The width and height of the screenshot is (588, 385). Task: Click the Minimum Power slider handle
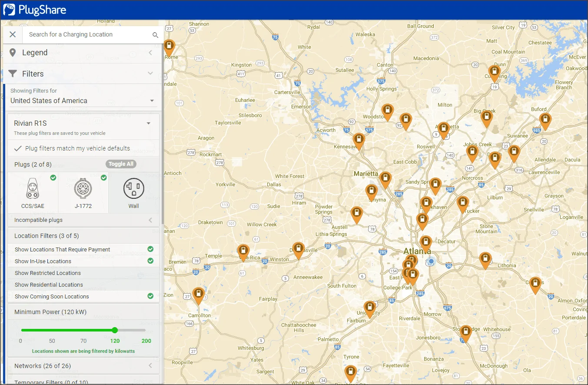115,330
